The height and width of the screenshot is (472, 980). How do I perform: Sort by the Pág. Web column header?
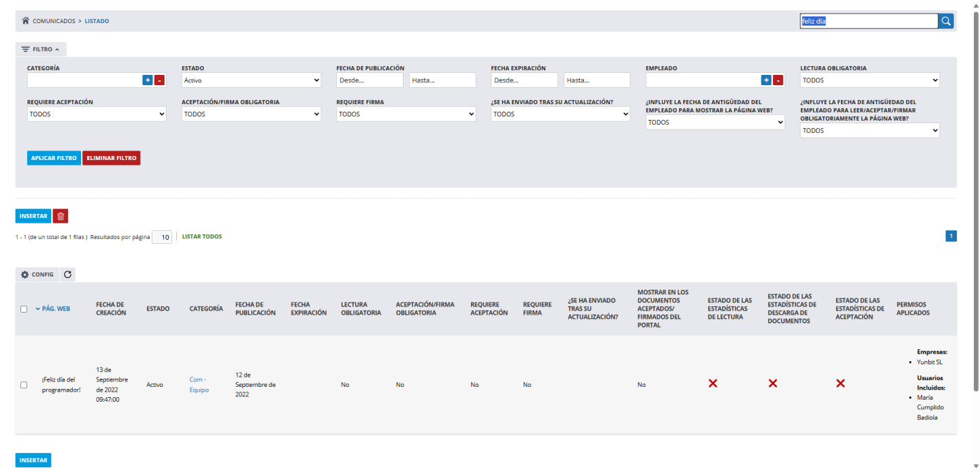(x=56, y=309)
